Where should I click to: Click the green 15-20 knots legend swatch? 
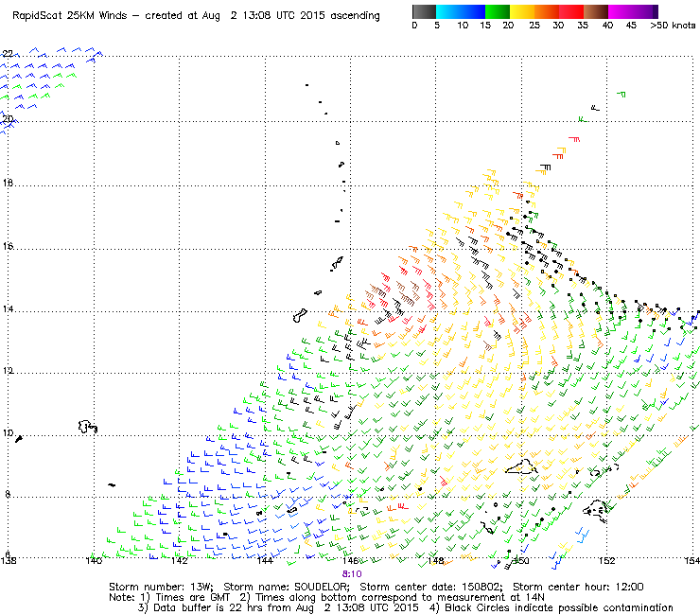[x=498, y=11]
